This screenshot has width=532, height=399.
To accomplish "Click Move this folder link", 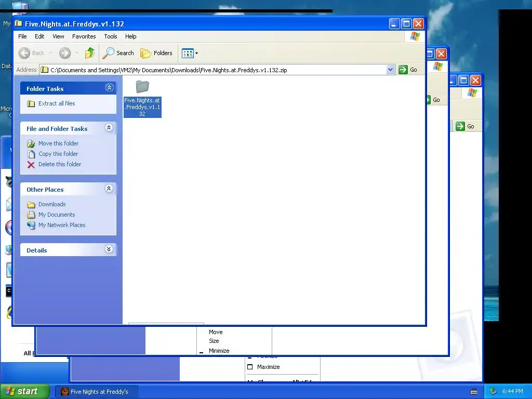I will [x=58, y=143].
